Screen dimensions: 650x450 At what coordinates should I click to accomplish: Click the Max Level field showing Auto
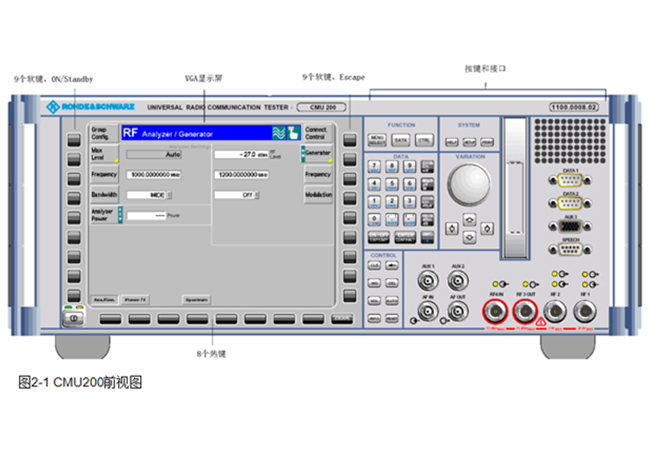pos(154,155)
